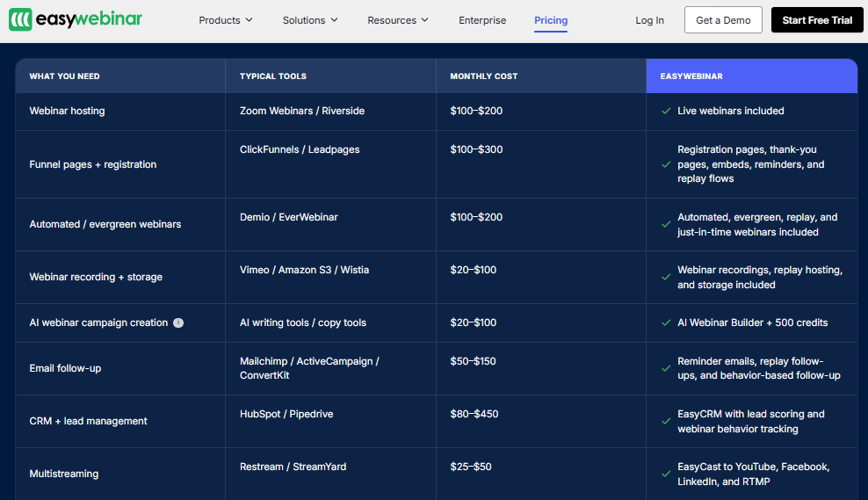Click the Live webinars included text
The image size is (868, 500).
pos(731,111)
